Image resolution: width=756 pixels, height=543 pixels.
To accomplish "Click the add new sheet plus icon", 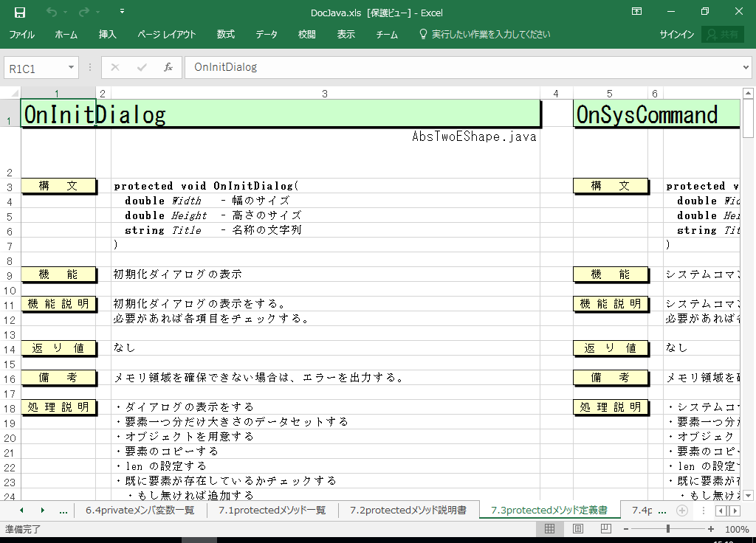I will pos(682,510).
